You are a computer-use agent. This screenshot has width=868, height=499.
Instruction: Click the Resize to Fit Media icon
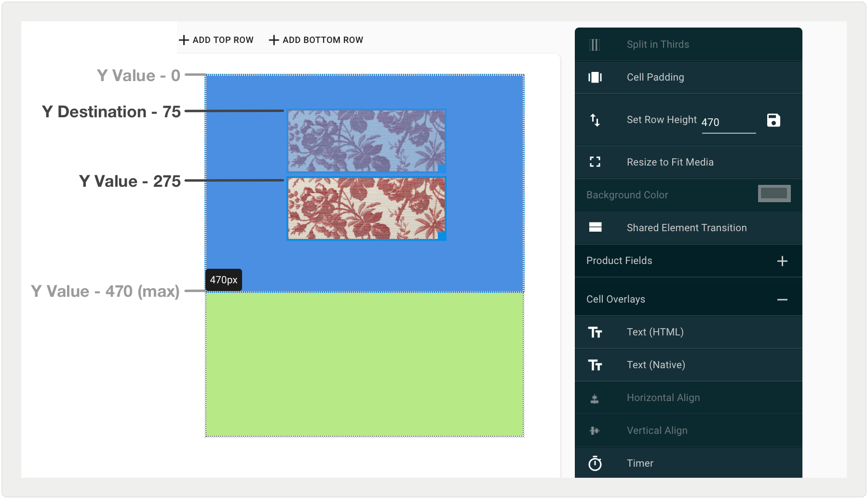point(595,162)
